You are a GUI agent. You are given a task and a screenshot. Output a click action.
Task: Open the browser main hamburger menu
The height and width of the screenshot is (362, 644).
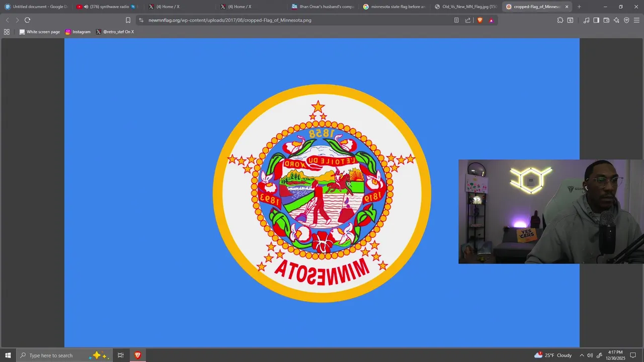click(x=636, y=20)
